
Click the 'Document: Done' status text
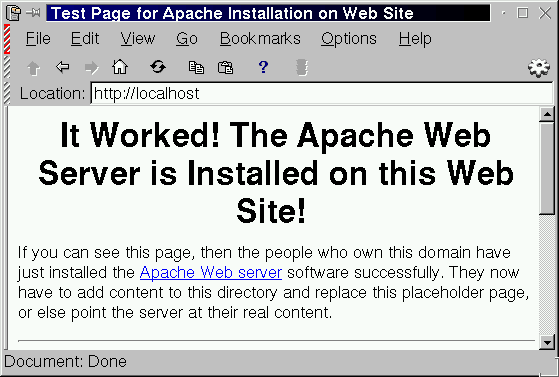point(65,361)
